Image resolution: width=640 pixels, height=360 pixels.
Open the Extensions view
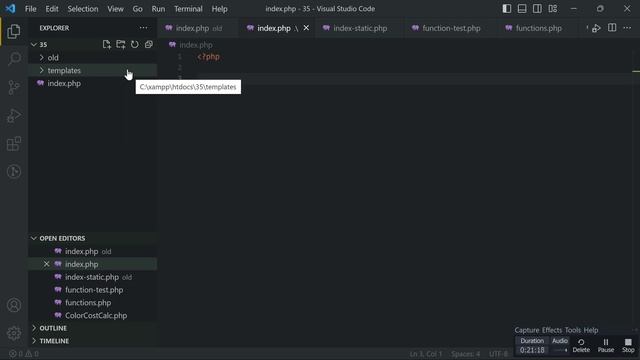pos(14,144)
